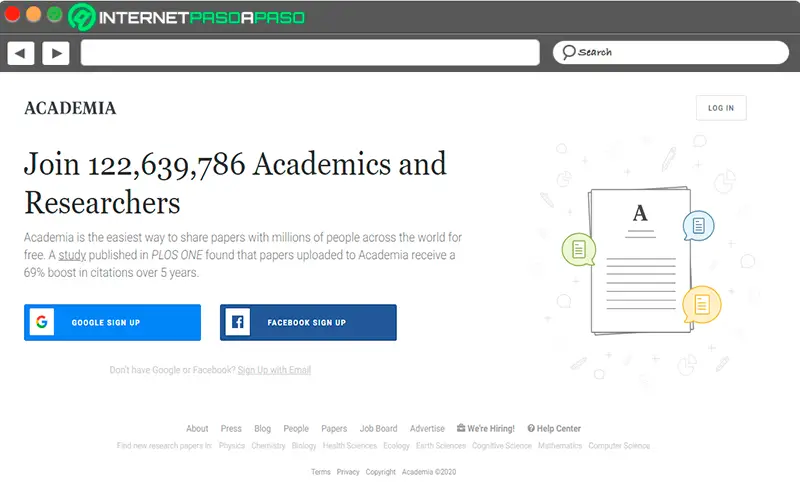
Task: Click the green chat bubble document icon
Action: coord(578,248)
